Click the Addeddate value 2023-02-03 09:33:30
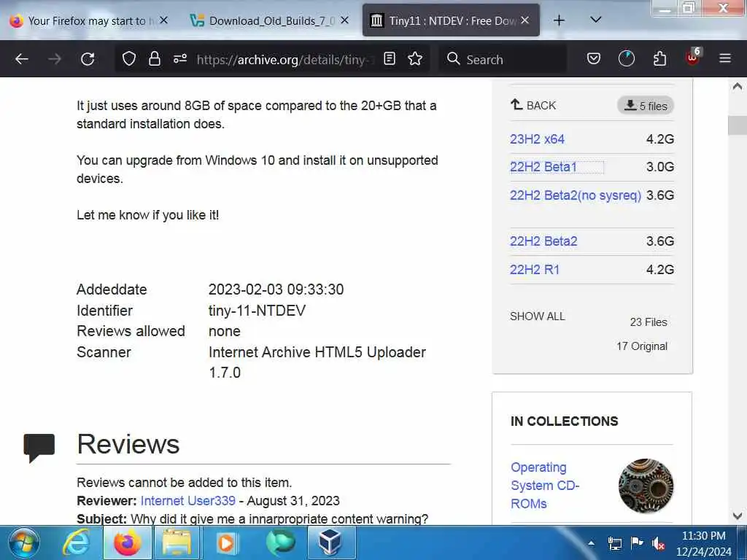The height and width of the screenshot is (560, 747). click(276, 289)
